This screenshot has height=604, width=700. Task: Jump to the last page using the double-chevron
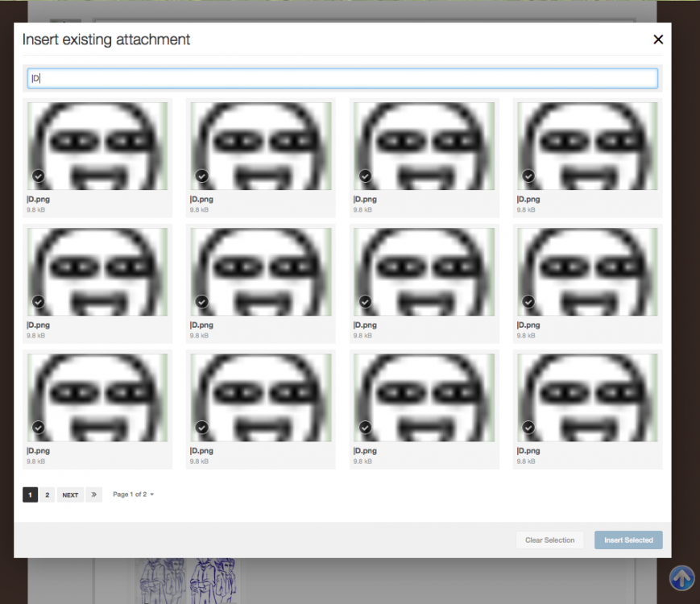(94, 494)
